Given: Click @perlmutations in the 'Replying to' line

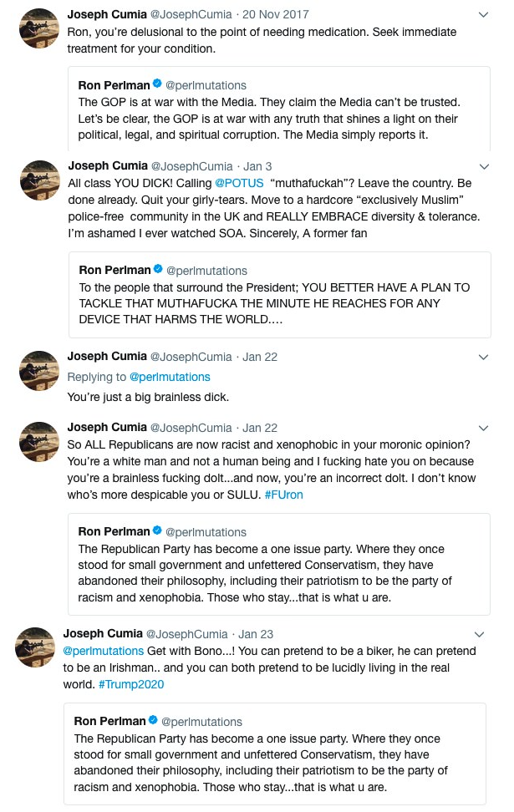Looking at the screenshot, I should (x=170, y=377).
